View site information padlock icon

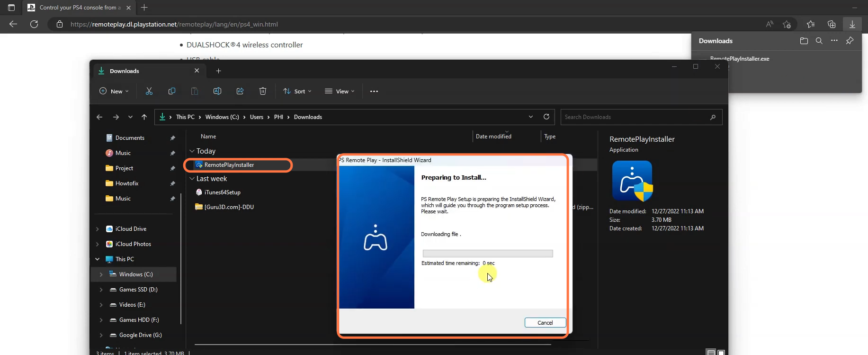60,24
